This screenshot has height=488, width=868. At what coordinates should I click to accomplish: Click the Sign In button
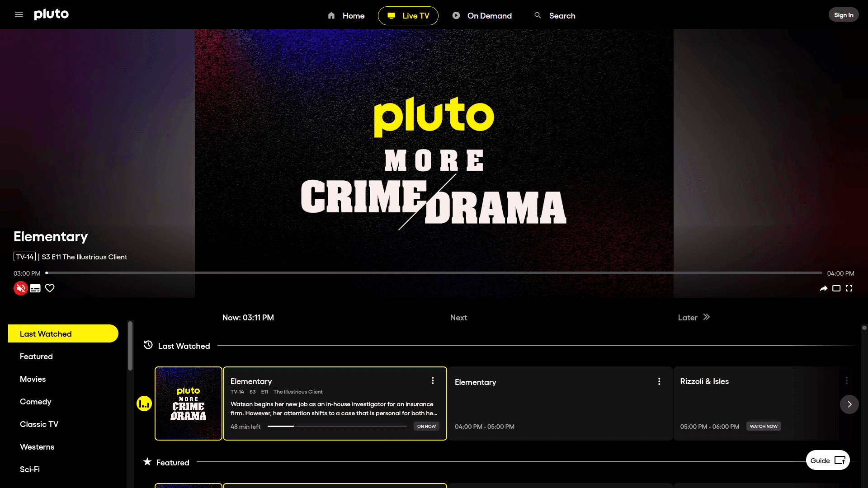[x=844, y=15]
